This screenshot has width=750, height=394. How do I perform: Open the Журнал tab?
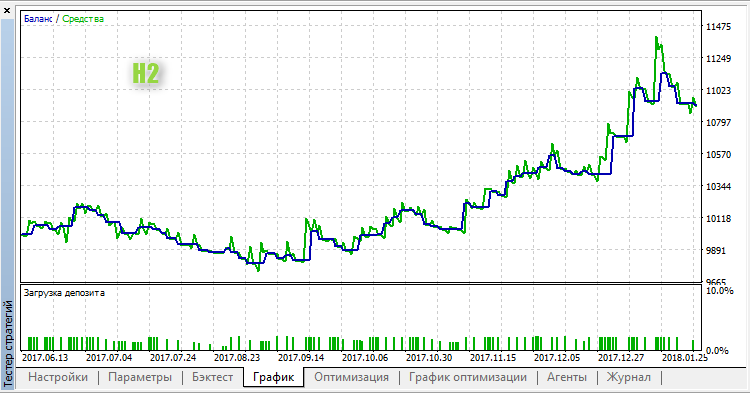pyautogui.click(x=629, y=377)
